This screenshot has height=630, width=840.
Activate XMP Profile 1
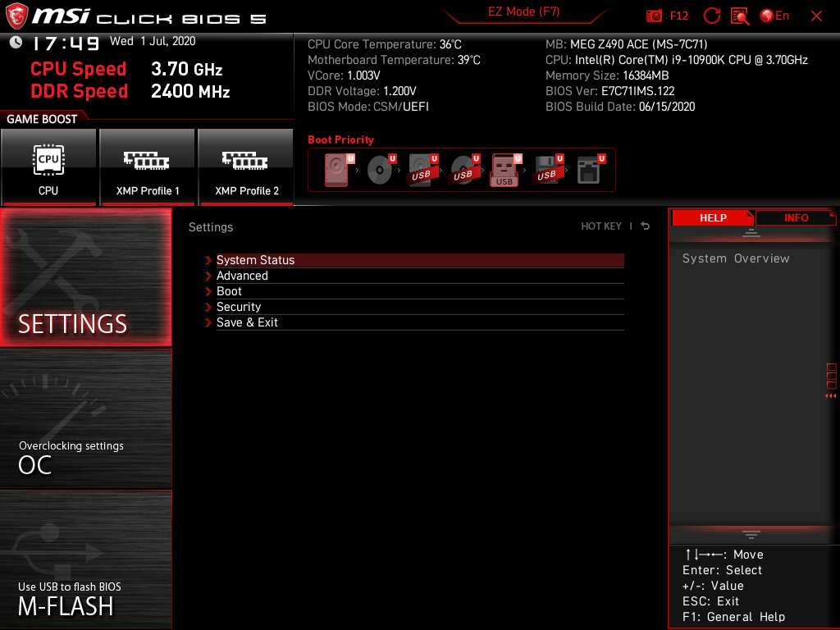pos(147,167)
